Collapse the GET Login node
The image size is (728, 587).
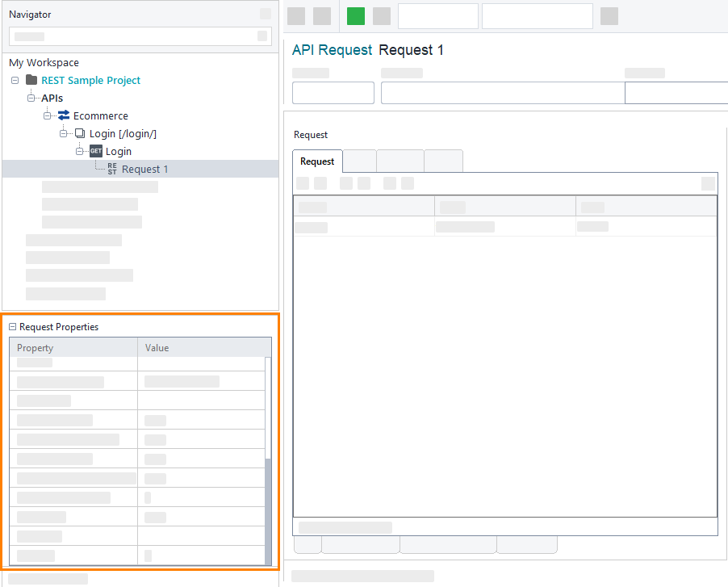[x=79, y=151]
